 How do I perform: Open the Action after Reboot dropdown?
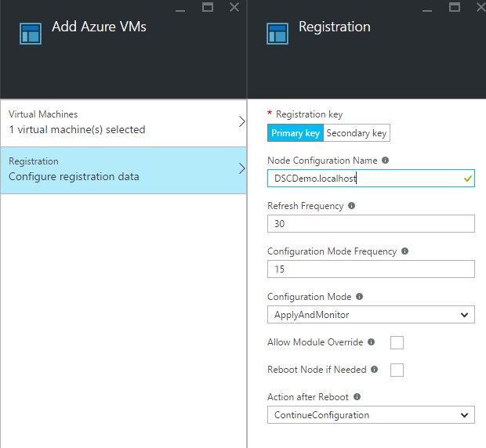(371, 415)
